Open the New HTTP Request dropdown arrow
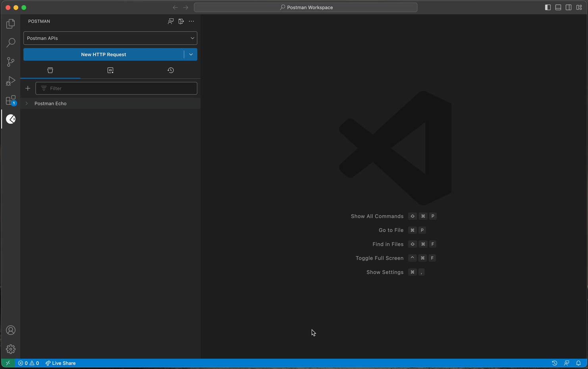 pyautogui.click(x=191, y=54)
